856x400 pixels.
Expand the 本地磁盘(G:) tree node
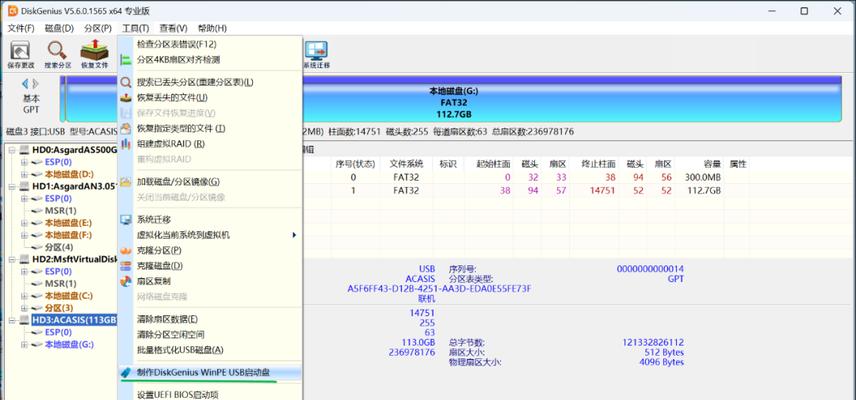pos(23,344)
